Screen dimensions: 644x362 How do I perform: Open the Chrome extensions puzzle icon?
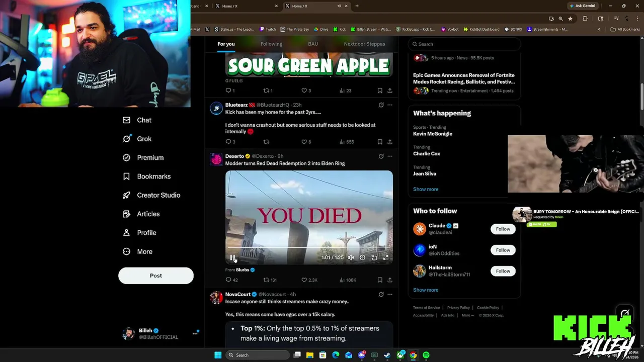click(x=585, y=19)
